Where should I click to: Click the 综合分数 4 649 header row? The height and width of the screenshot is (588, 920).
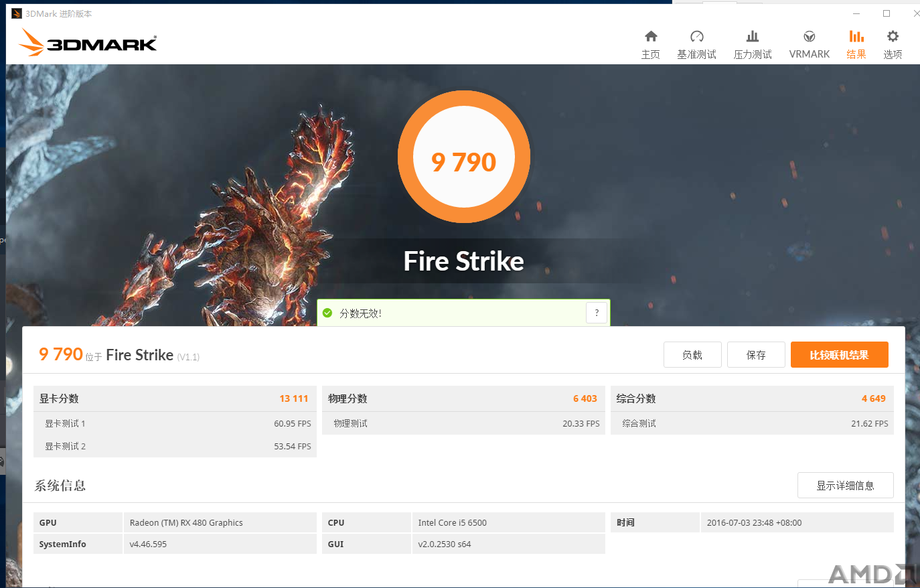click(x=752, y=398)
